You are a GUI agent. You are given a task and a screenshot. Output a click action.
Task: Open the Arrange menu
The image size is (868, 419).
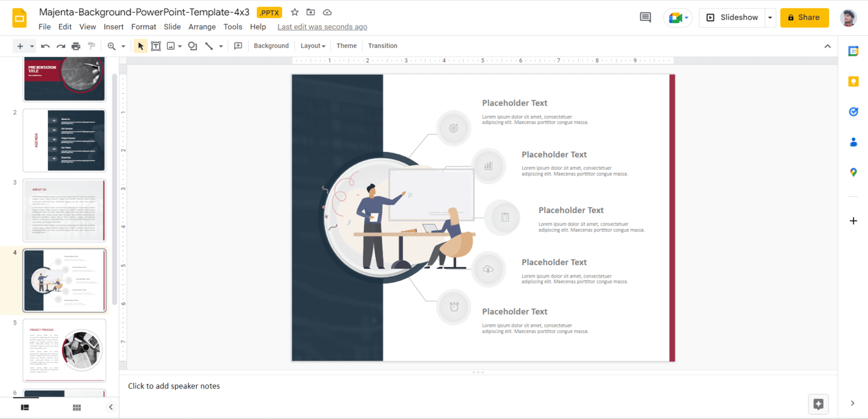tap(202, 27)
